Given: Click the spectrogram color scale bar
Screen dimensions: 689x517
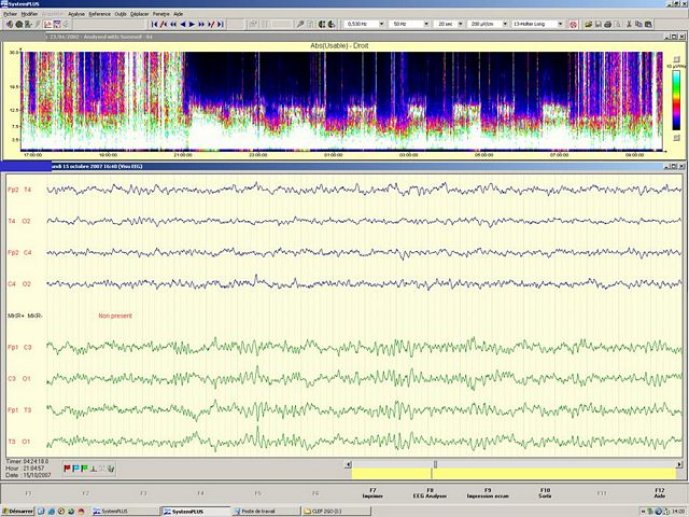Looking at the screenshot, I should pyautogui.click(x=676, y=100).
